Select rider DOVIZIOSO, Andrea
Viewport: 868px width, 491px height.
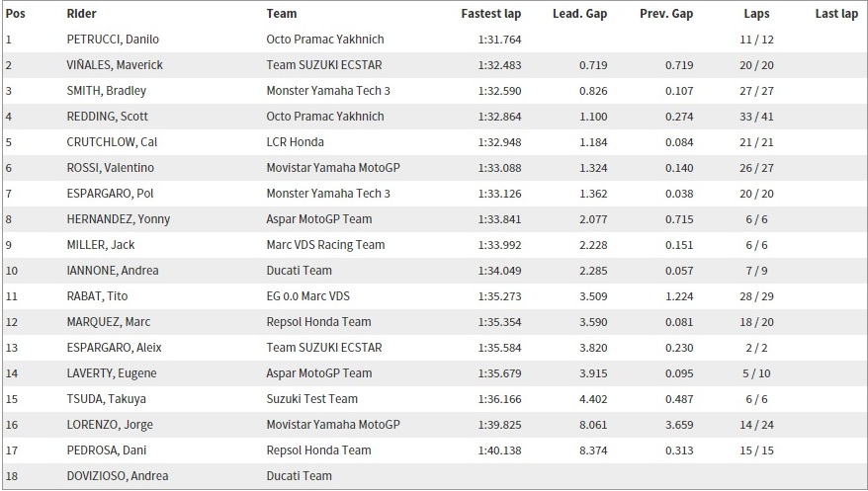(118, 476)
